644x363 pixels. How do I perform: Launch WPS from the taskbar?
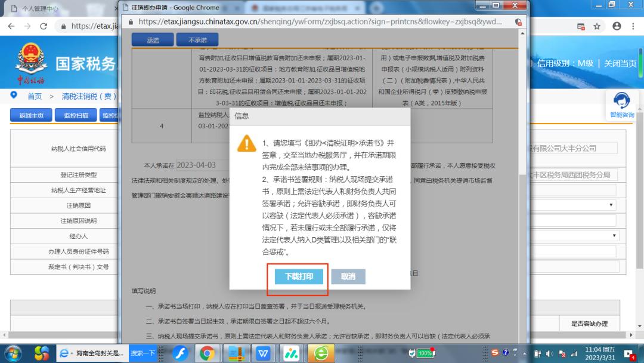pos(264,353)
